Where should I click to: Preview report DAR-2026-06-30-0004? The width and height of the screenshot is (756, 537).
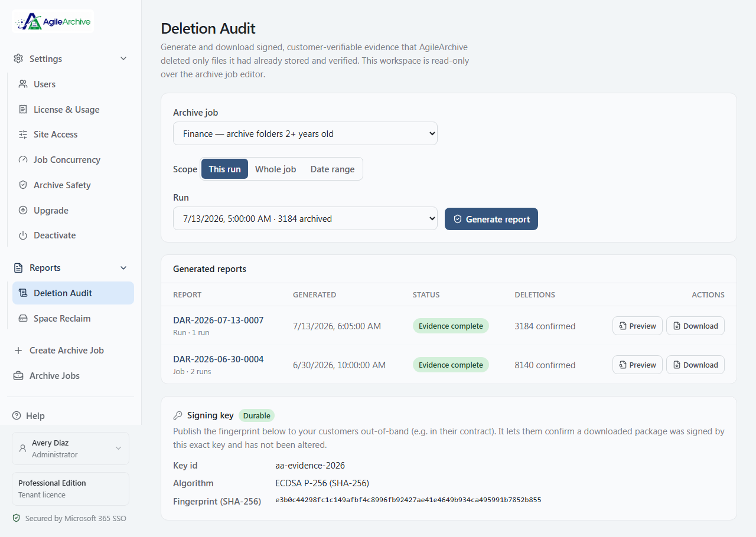click(x=637, y=365)
